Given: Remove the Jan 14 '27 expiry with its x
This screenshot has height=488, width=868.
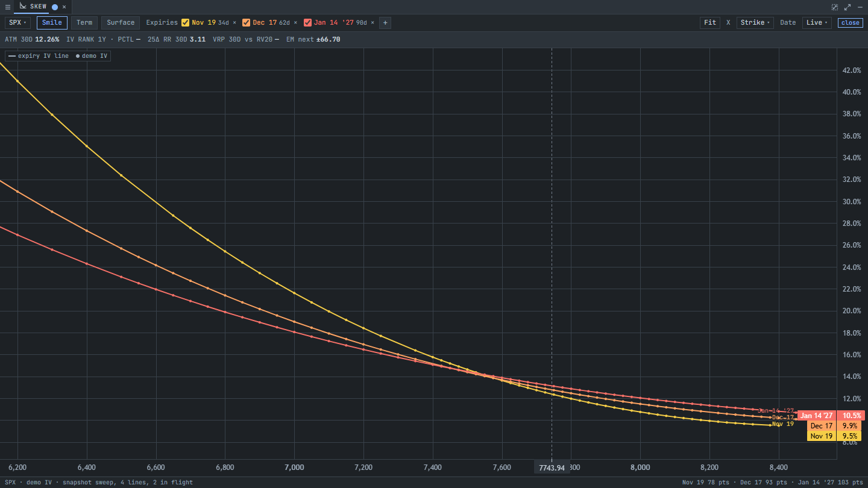Looking at the screenshot, I should 373,23.
